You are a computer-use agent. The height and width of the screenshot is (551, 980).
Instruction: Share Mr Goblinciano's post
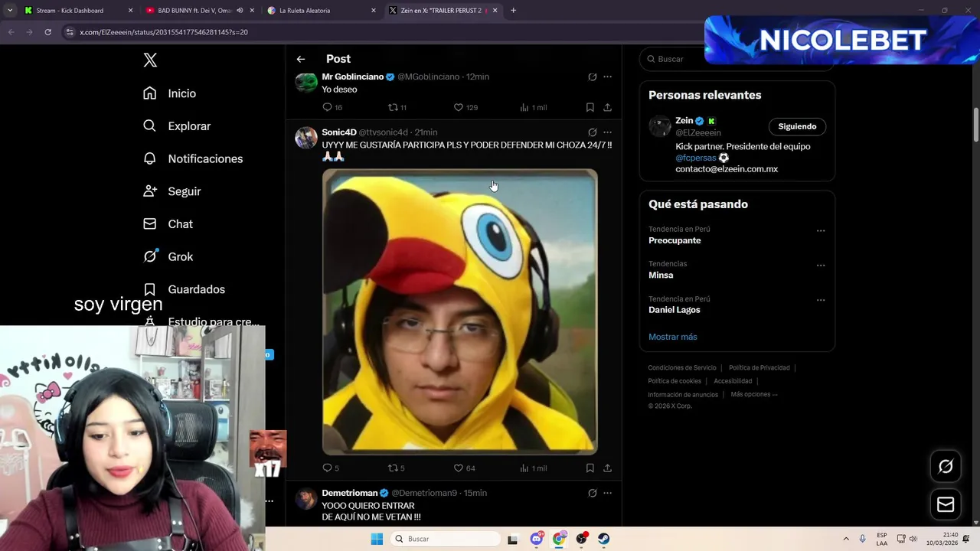click(x=607, y=107)
